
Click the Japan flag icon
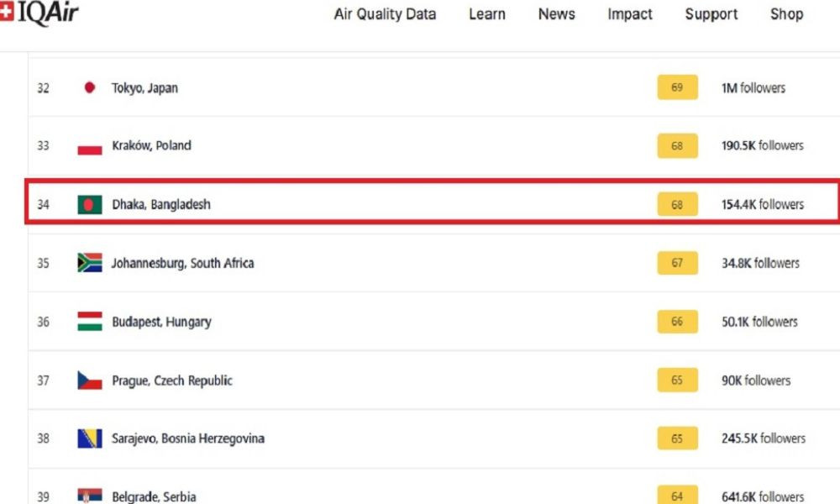pyautogui.click(x=90, y=87)
